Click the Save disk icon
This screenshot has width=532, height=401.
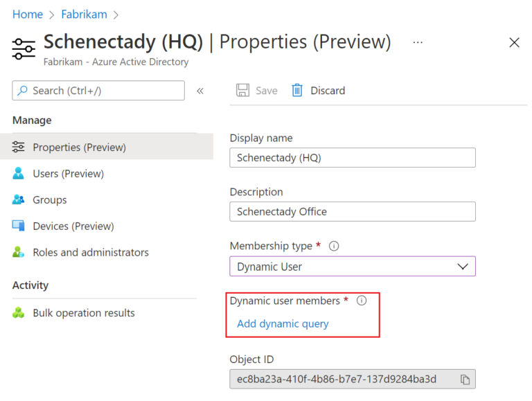tap(243, 91)
